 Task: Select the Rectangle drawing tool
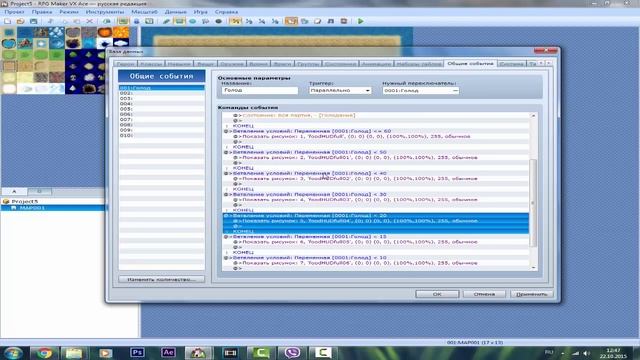[x=179, y=21]
